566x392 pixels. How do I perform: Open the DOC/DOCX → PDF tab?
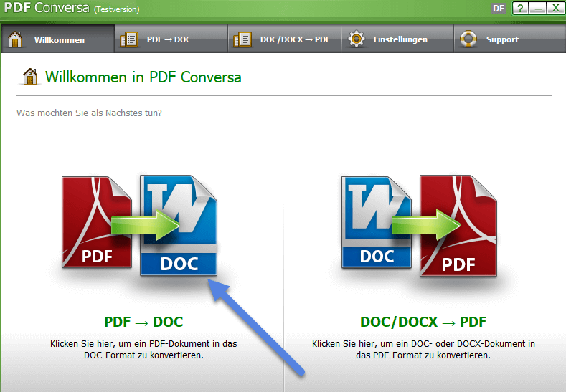point(285,39)
